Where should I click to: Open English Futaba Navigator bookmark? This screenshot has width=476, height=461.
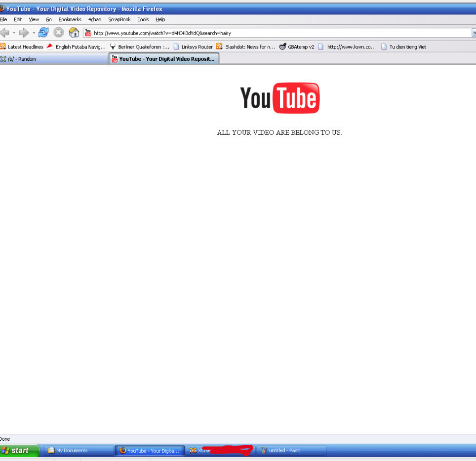[76, 47]
